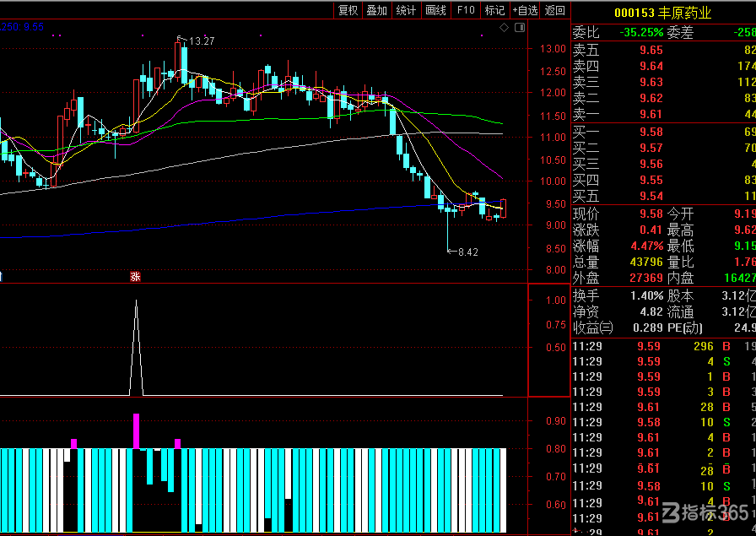Viewport: 756px width, 536px height.
Task: Select the 卖五 ask price 9.65
Action: (x=651, y=50)
